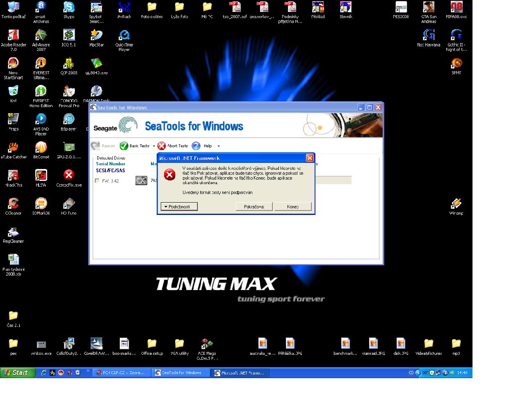Viewport: 525px width, 420px height.
Task: Select the 3DMark06 desktop icon
Action: (41, 206)
